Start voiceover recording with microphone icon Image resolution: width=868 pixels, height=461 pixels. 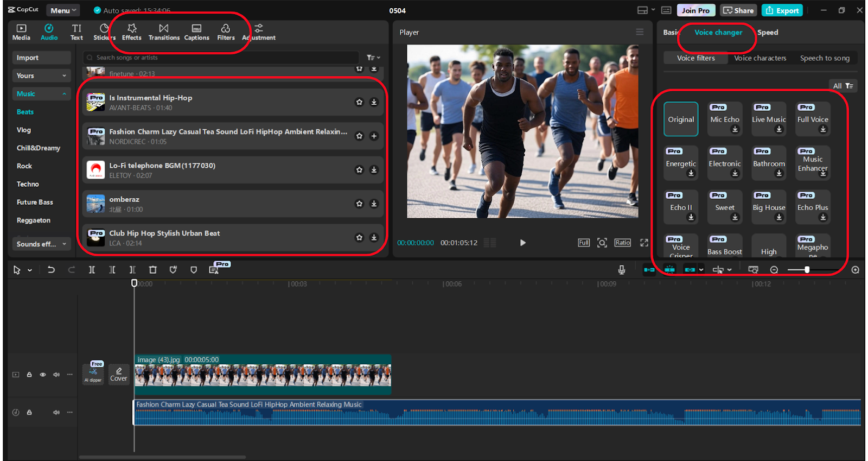622,270
